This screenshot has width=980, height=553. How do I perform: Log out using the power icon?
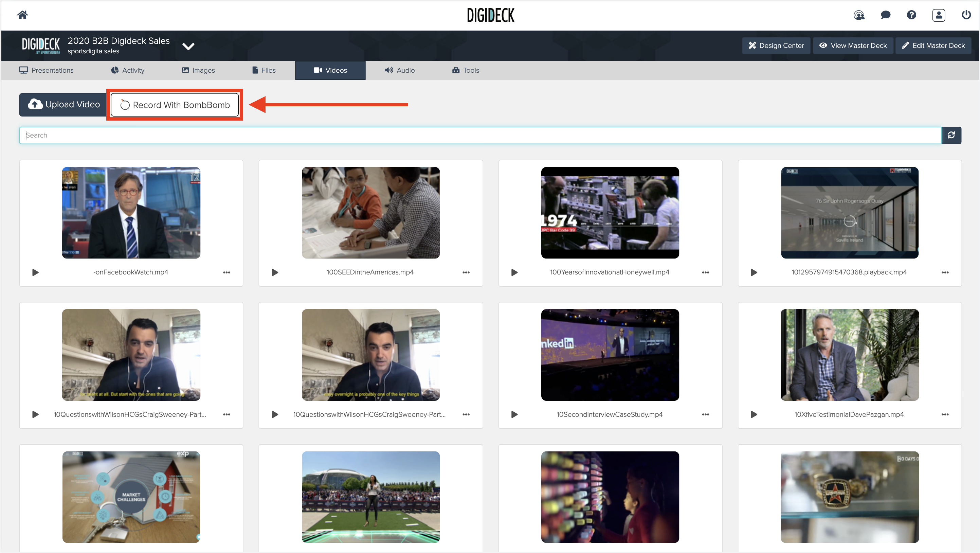click(x=965, y=15)
